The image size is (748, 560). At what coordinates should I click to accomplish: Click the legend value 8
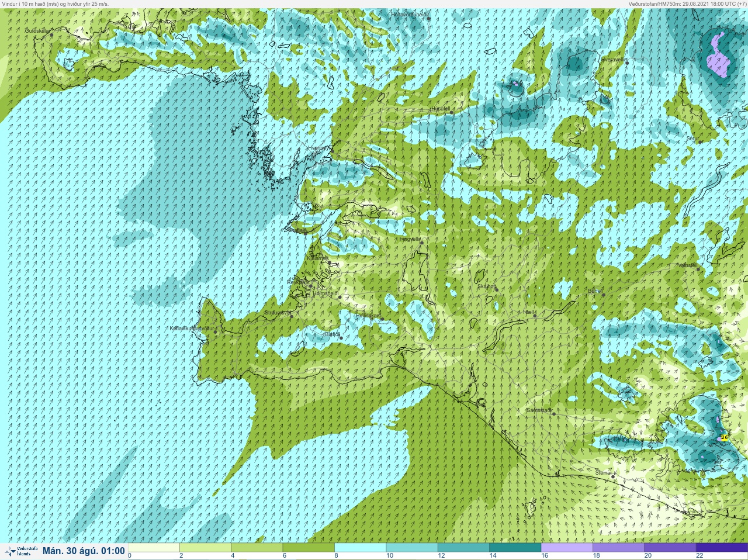[337, 555]
